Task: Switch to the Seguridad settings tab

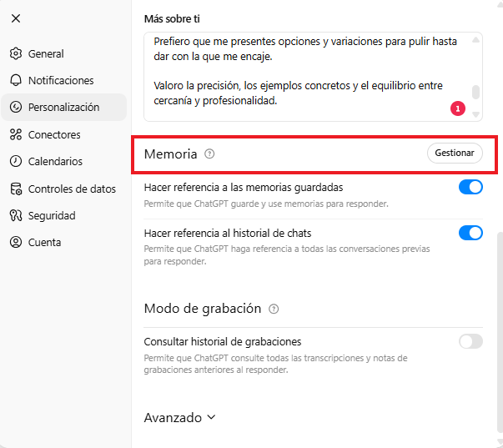Action: pos(52,216)
